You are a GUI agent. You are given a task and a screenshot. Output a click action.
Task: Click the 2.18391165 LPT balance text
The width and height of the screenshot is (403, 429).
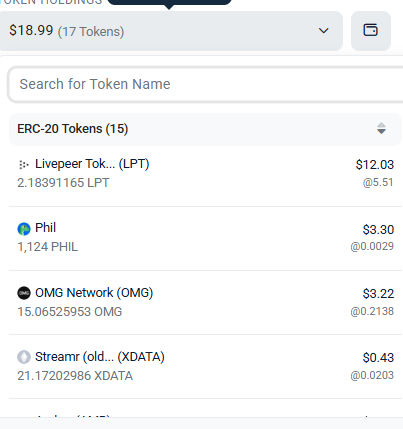click(63, 183)
